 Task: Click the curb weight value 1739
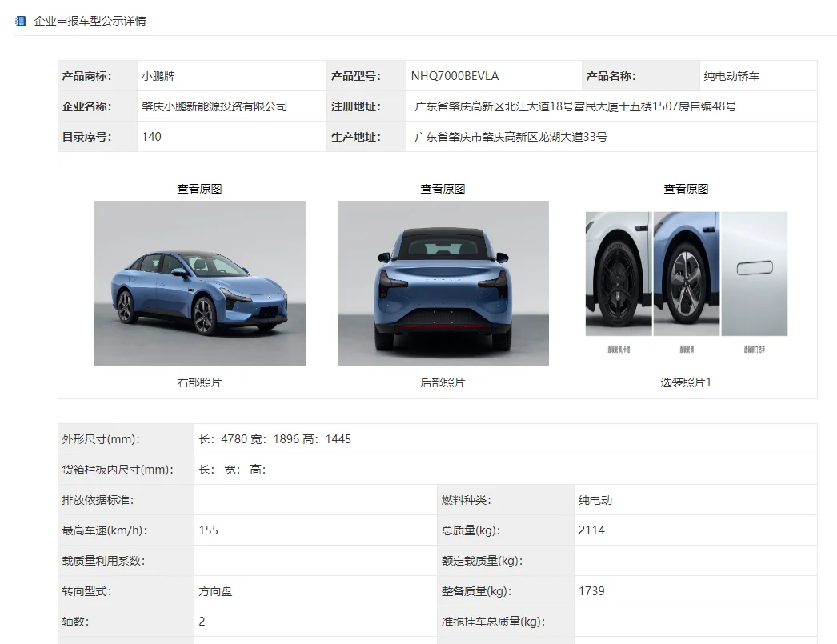591,591
